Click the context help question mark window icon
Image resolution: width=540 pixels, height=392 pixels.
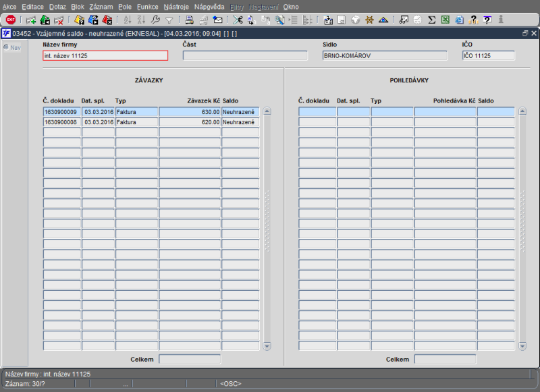487,20
